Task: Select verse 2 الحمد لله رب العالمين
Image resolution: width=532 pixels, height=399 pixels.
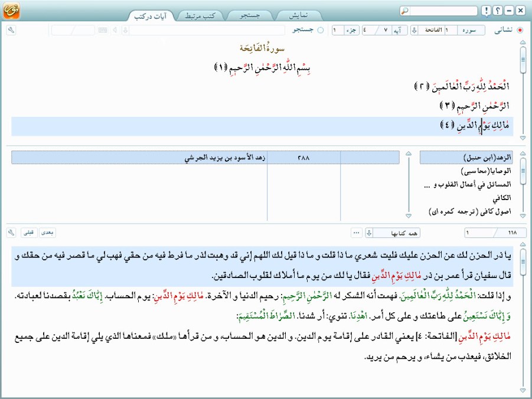Action: [462, 87]
